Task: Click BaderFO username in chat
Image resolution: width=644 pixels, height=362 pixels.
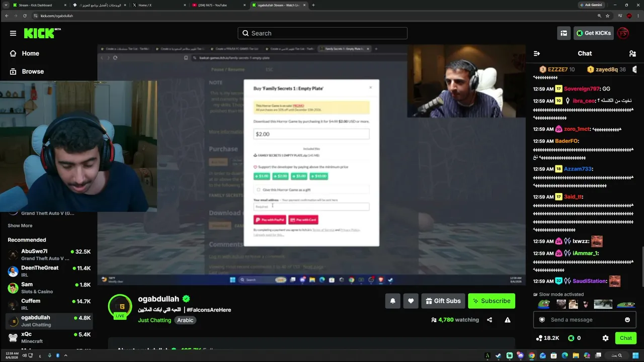Action: coord(567,141)
